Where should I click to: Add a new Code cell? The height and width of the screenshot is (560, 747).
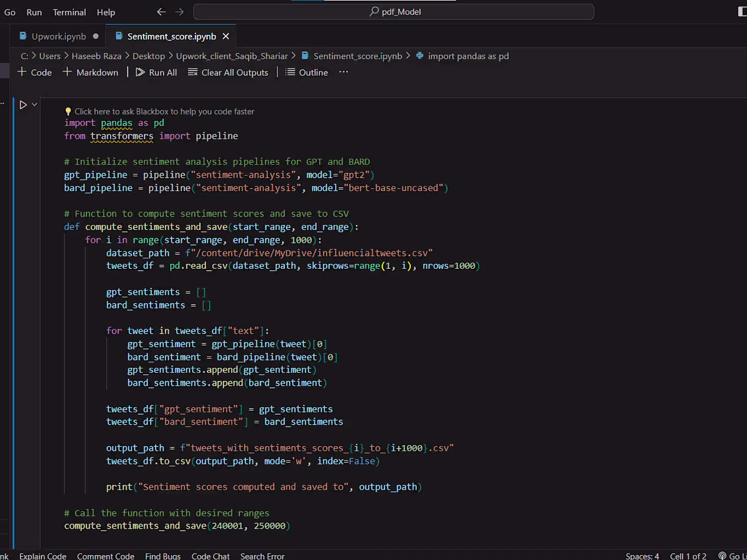pos(35,73)
